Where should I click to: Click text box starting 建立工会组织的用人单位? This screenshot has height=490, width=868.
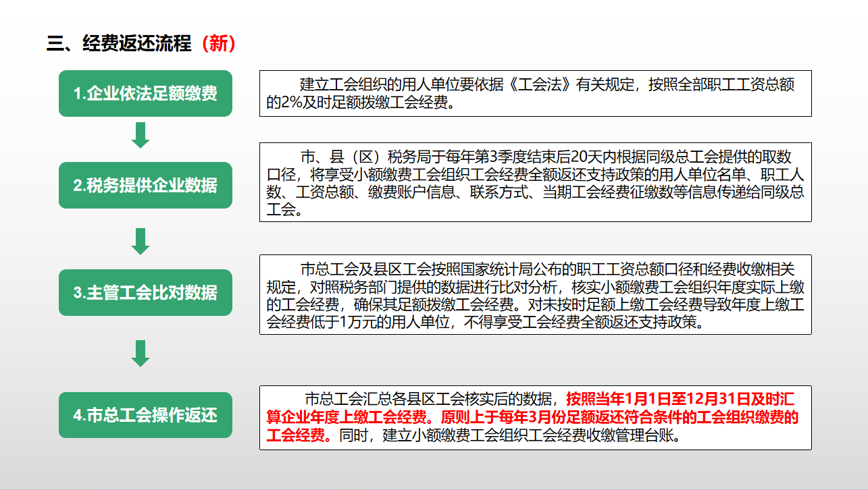(x=535, y=93)
